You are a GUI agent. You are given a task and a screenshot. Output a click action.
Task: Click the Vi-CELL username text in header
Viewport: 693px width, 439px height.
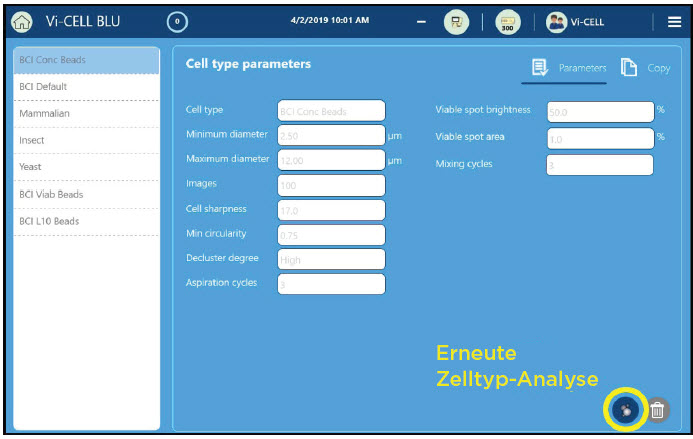point(587,22)
